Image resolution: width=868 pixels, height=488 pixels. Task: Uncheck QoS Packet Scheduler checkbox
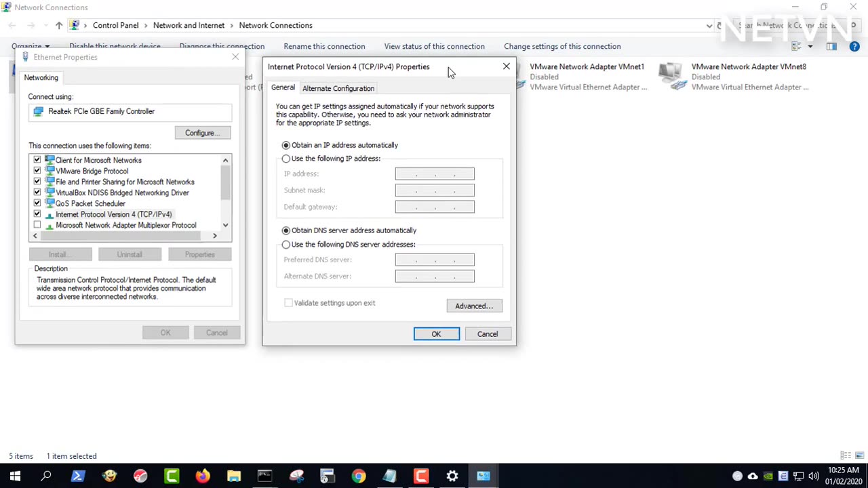(37, 203)
